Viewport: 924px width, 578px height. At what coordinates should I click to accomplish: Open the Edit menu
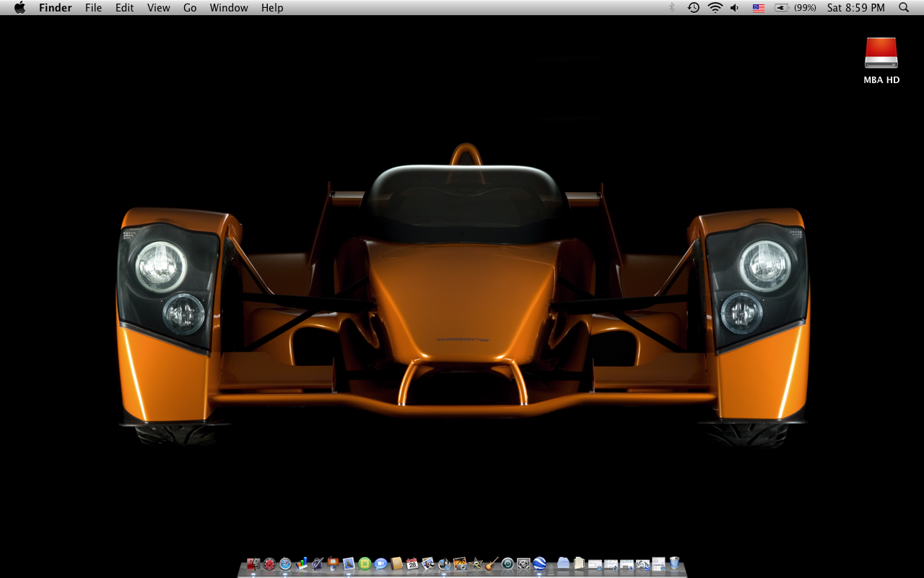coord(124,8)
